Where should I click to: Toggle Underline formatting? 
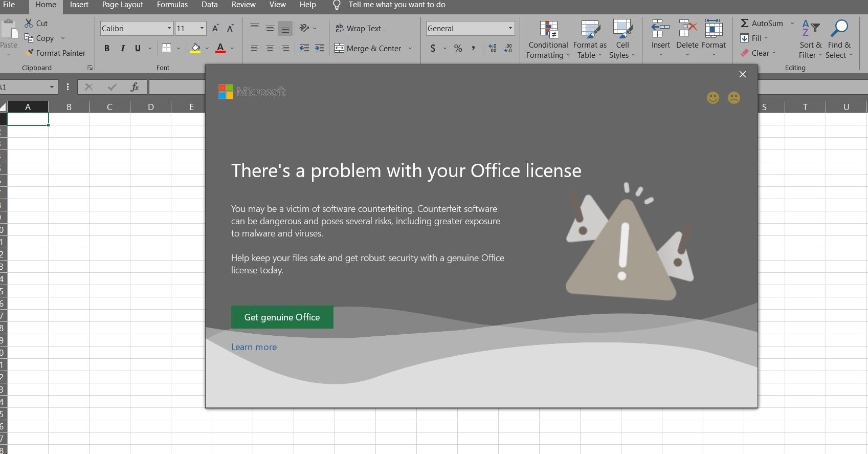point(138,48)
